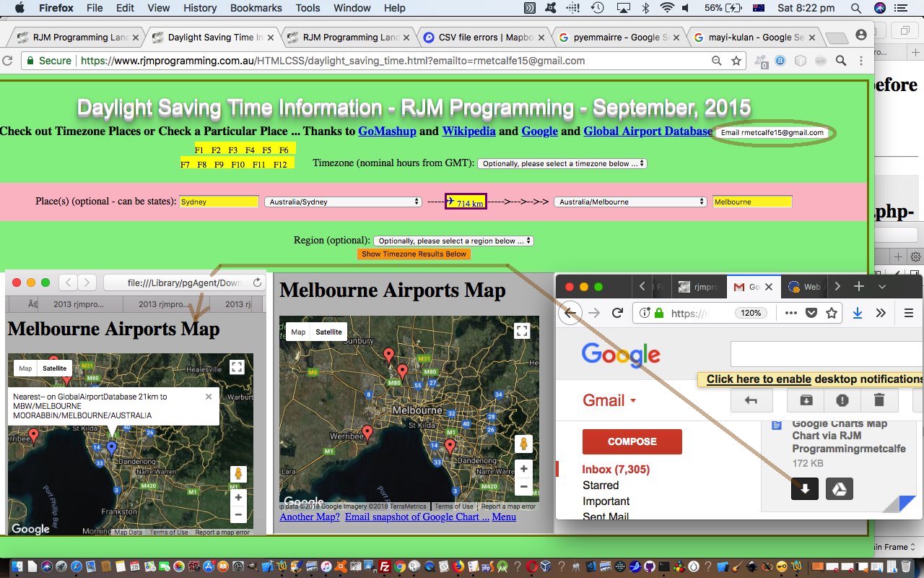
Task: Click the Sydney place text field
Action: [x=219, y=202]
